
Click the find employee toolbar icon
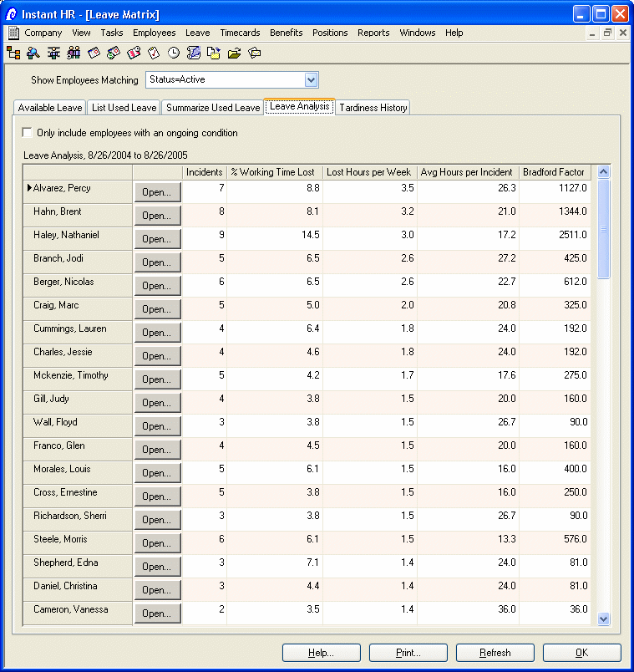point(33,53)
